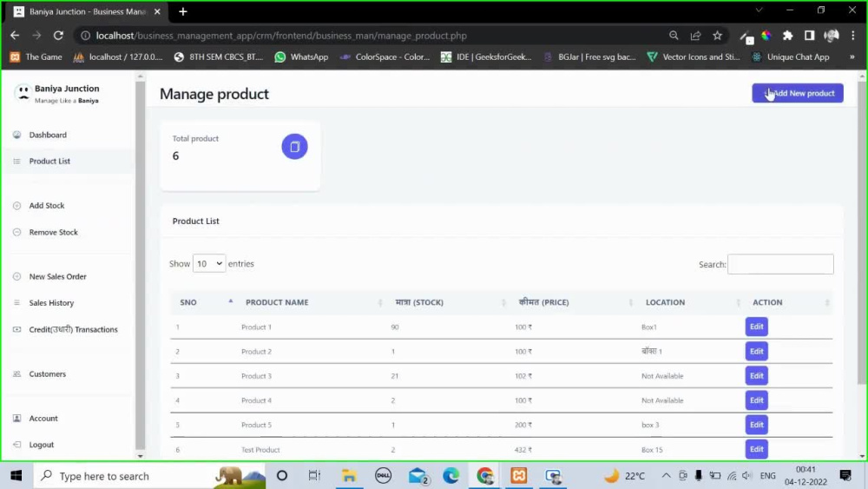868x489 pixels.
Task: Edit Product 2 row
Action: click(x=756, y=351)
